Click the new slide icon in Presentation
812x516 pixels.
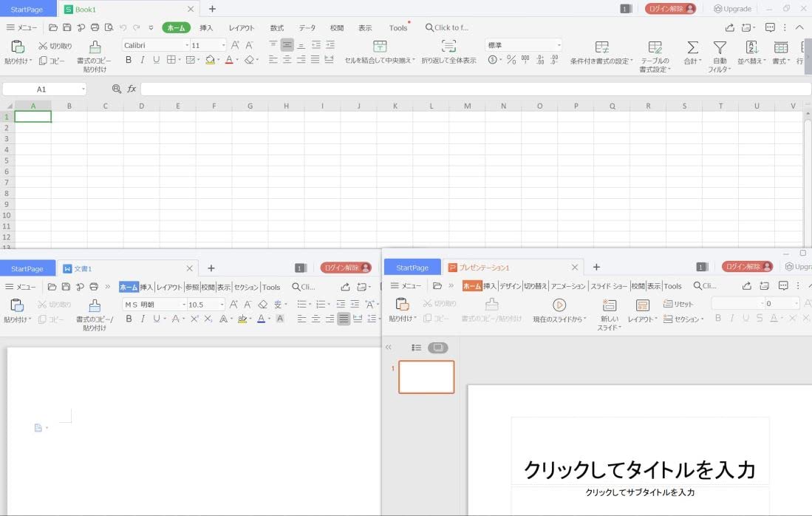click(x=610, y=305)
